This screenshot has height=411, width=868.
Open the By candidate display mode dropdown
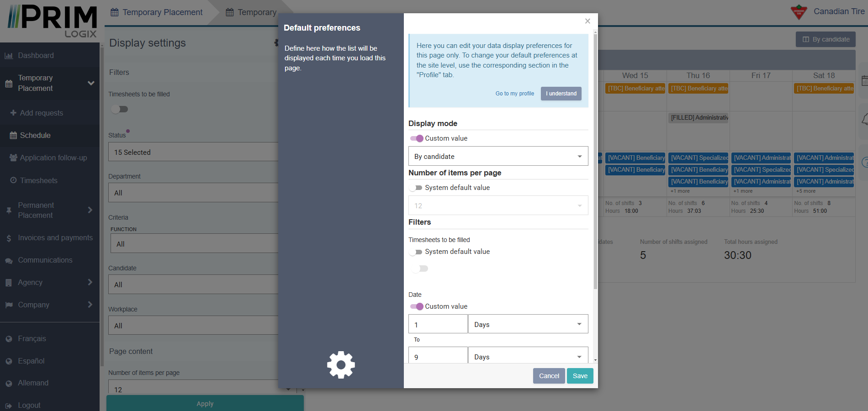coord(498,156)
